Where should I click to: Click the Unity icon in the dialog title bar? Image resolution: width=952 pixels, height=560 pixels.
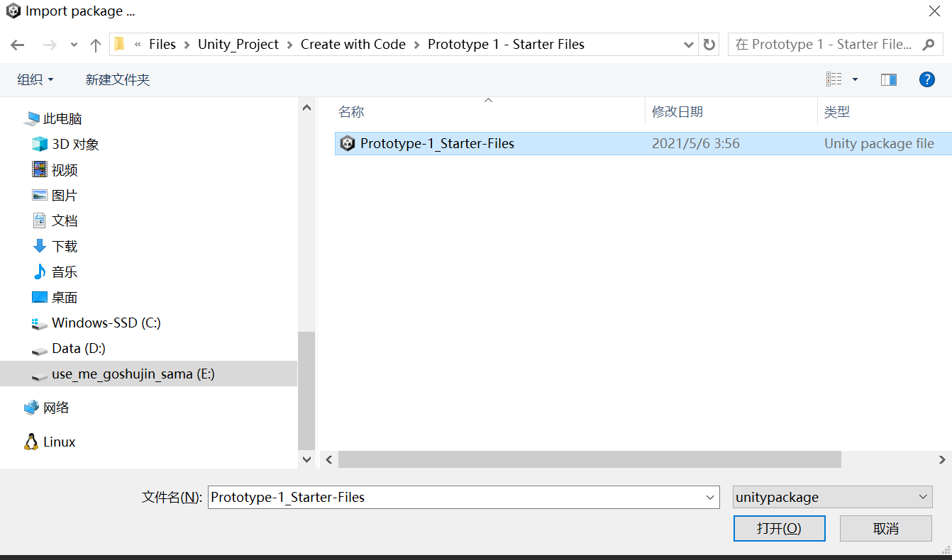tap(13, 11)
